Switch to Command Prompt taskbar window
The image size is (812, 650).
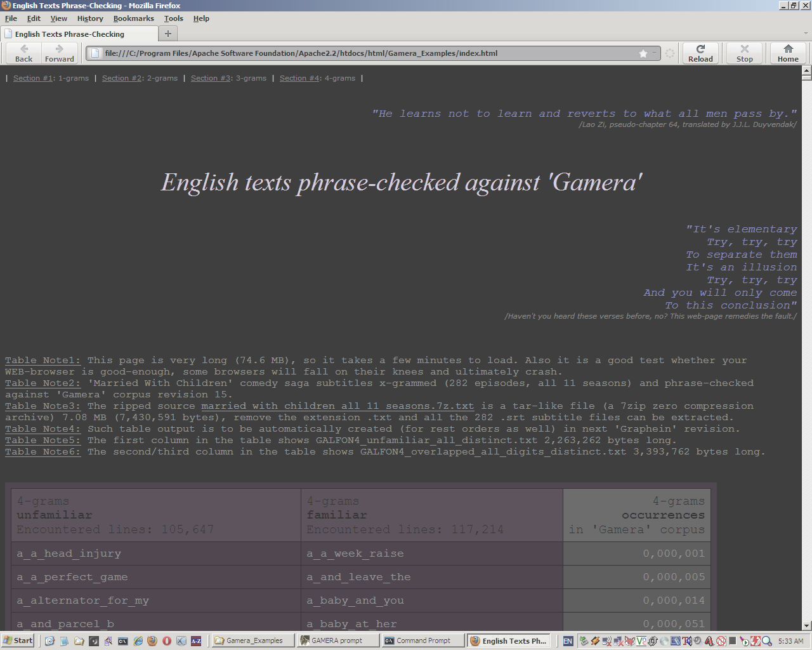pos(423,640)
